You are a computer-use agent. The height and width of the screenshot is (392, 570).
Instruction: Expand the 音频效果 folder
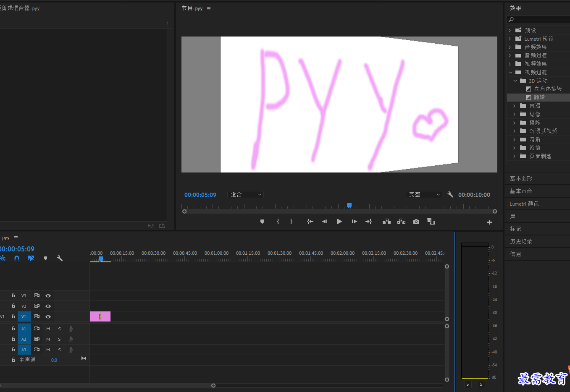[x=510, y=47]
